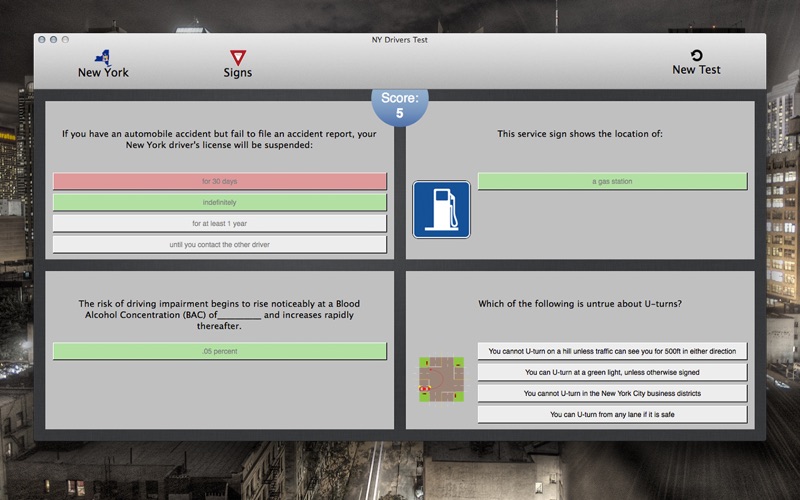Click the gas pump service sign image

click(x=441, y=209)
